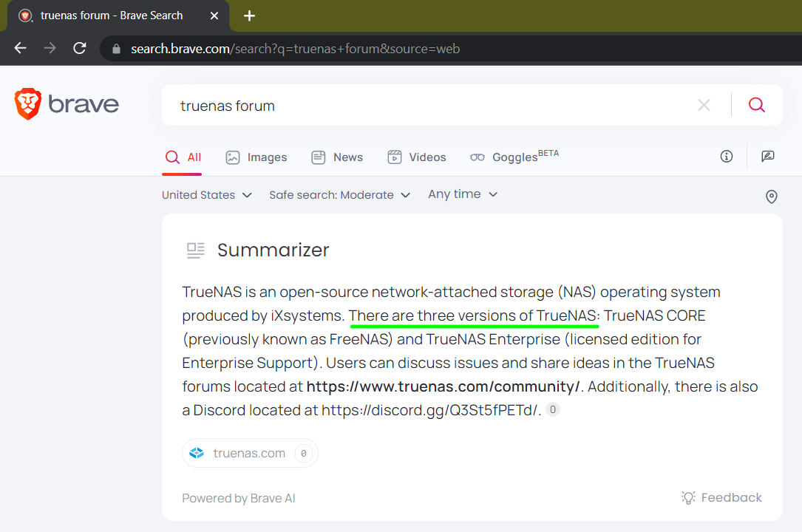Image resolution: width=802 pixels, height=532 pixels.
Task: Select the truenas forum - Brave Search tab
Action: click(x=118, y=16)
